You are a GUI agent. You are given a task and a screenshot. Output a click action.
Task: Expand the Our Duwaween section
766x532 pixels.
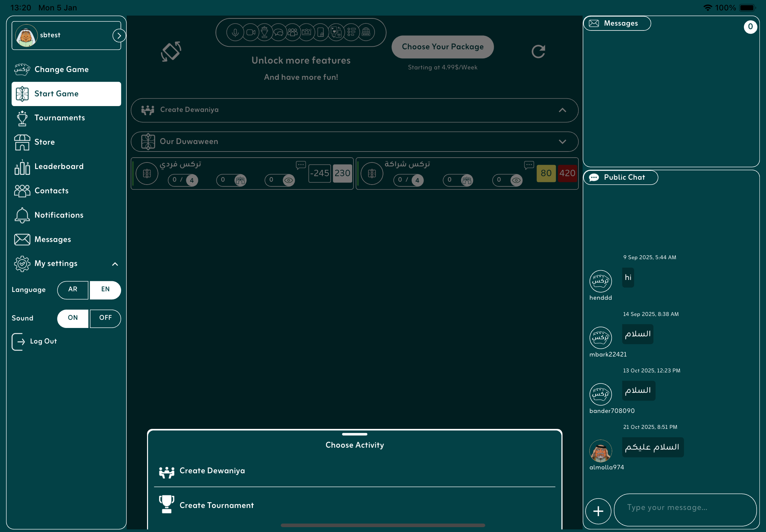(562, 142)
